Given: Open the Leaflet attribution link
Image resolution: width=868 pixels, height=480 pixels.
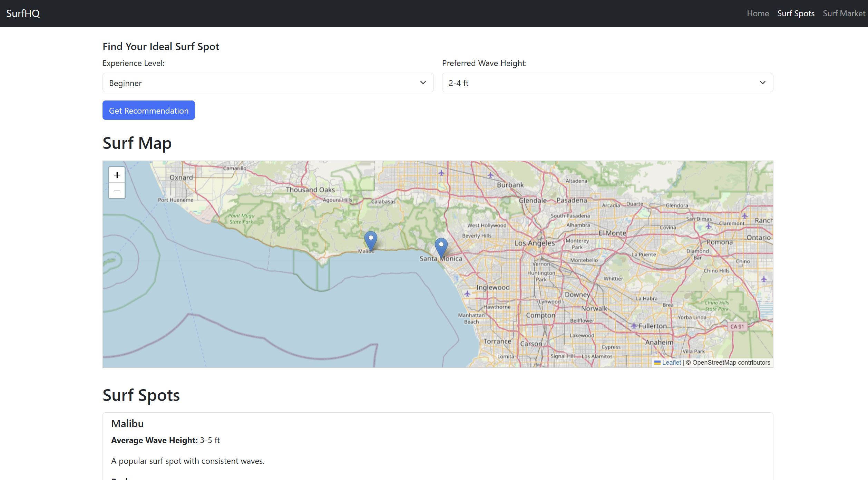Looking at the screenshot, I should pyautogui.click(x=671, y=362).
